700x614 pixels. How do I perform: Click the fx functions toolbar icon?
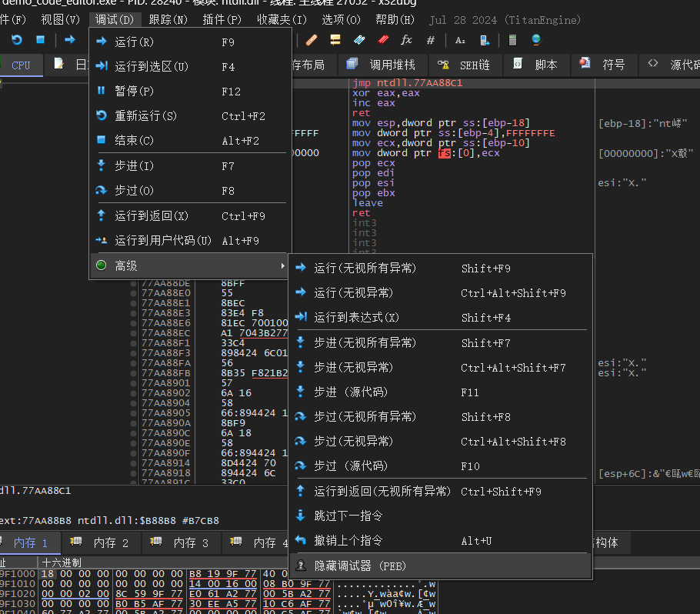[406, 39]
